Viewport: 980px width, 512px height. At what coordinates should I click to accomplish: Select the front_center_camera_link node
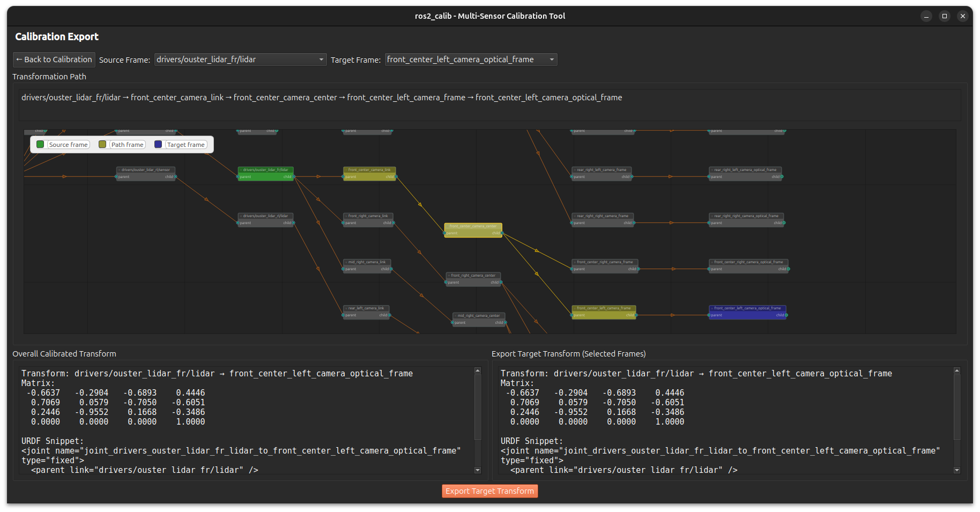coord(369,173)
